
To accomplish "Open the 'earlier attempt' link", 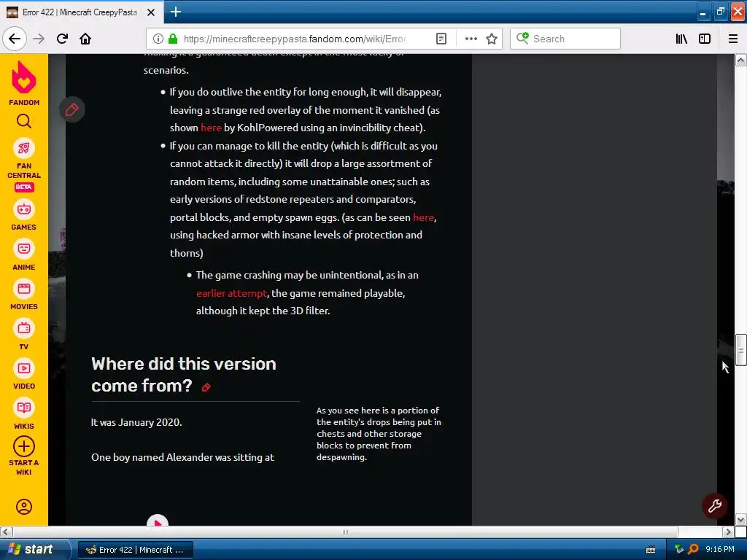I will point(231,293).
